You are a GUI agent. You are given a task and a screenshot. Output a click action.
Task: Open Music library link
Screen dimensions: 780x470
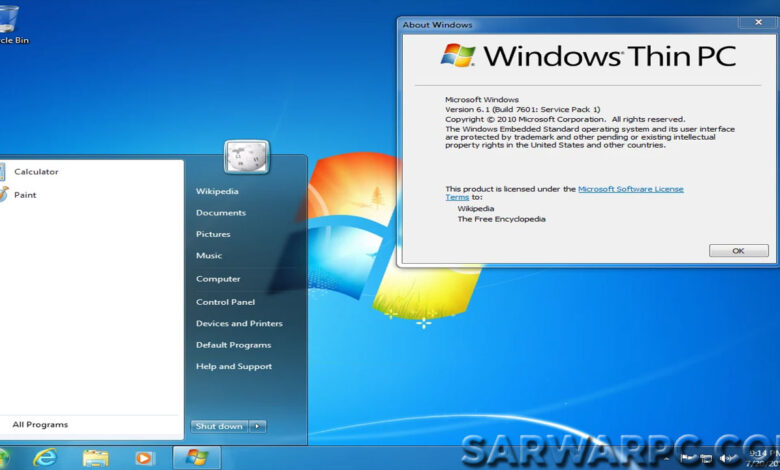click(209, 255)
